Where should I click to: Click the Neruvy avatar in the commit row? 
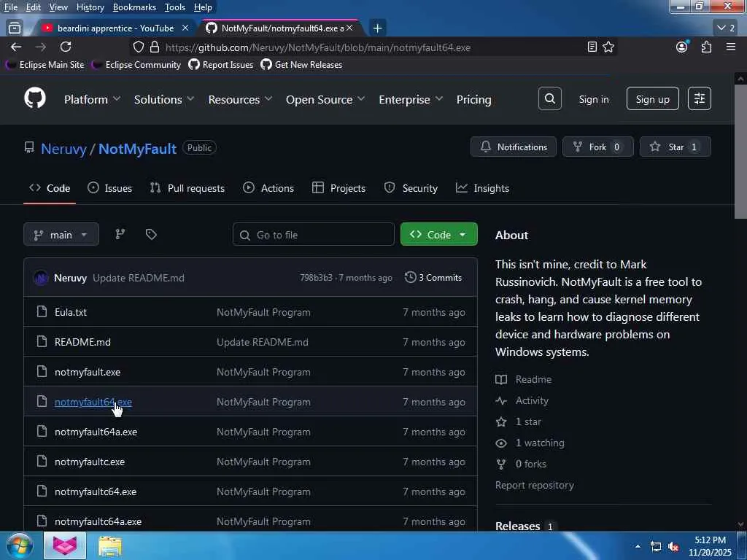pos(41,278)
